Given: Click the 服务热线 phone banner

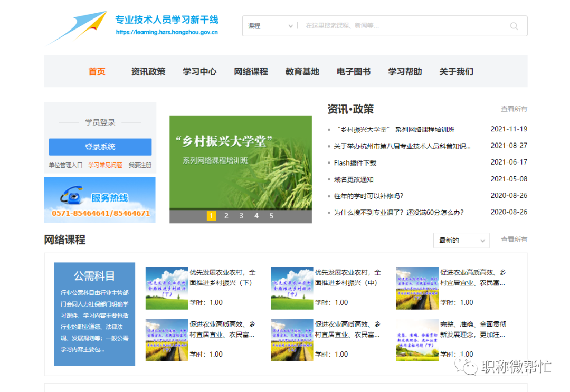Looking at the screenshot, I should tap(100, 200).
